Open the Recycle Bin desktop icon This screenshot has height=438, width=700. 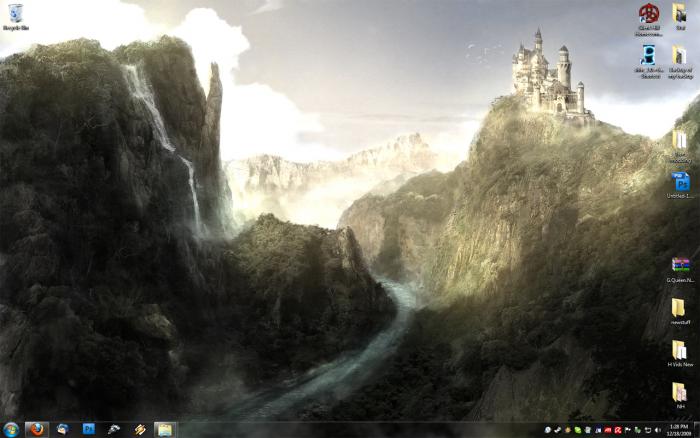pos(14,14)
